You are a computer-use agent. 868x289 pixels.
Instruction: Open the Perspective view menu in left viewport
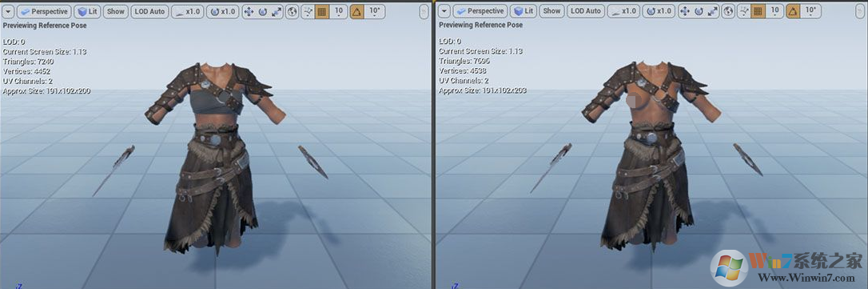pos(44,11)
